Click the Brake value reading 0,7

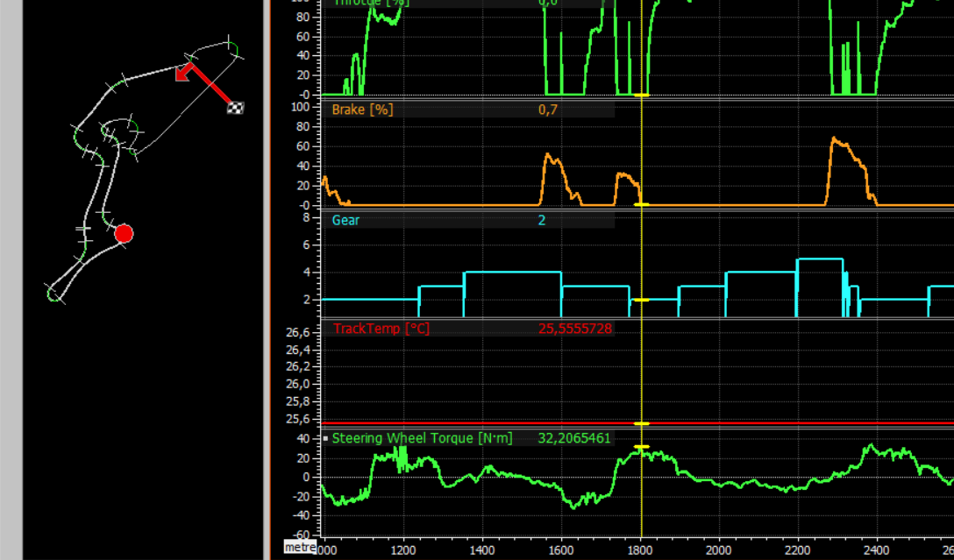click(548, 110)
